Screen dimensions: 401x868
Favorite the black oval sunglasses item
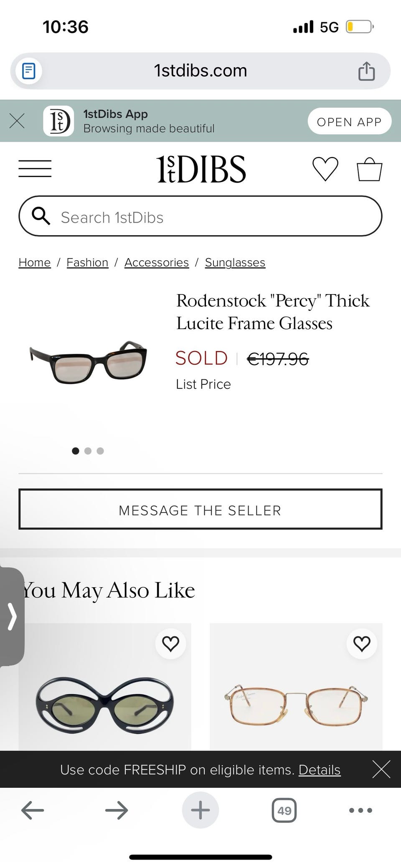tap(170, 644)
